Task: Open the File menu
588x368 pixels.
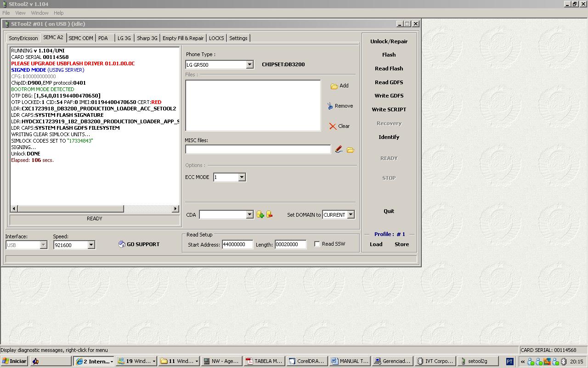Action: click(x=6, y=13)
